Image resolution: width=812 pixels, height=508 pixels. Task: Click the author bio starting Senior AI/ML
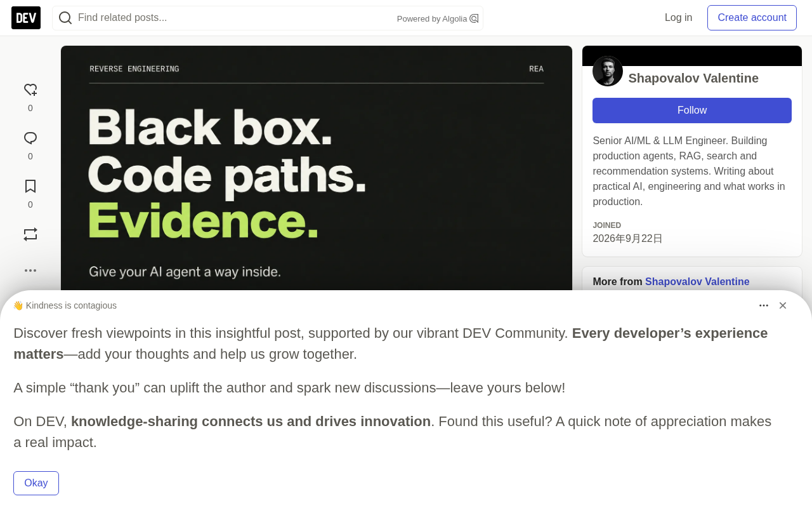(691, 171)
